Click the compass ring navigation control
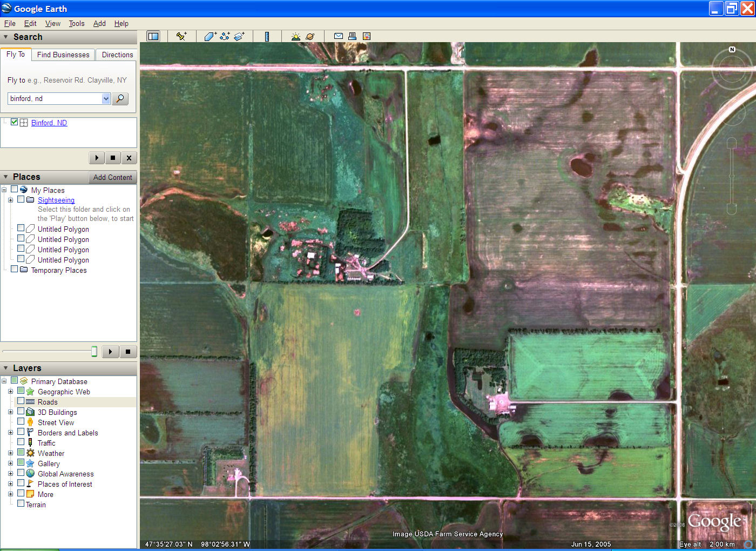Image resolution: width=756 pixels, height=551 pixels. pos(732,68)
